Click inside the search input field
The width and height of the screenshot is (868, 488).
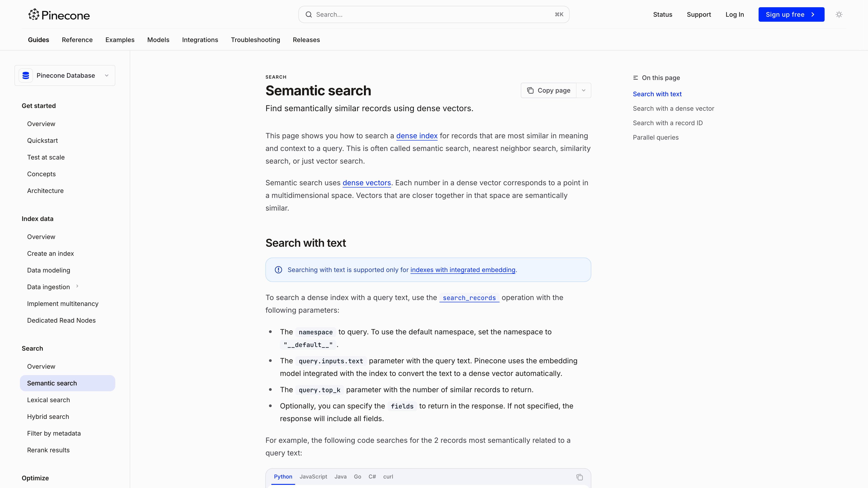point(404,14)
